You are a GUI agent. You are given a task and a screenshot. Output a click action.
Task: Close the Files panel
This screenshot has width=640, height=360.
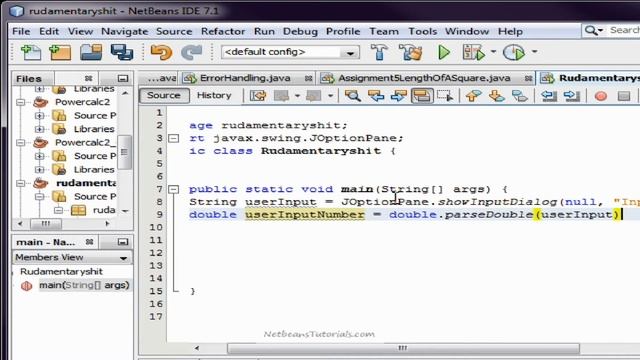click(88, 78)
